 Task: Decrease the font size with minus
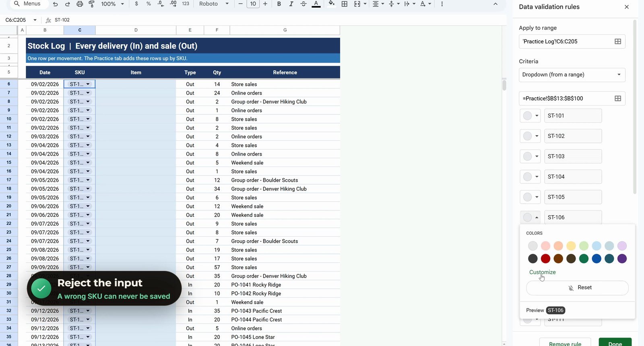point(241,4)
